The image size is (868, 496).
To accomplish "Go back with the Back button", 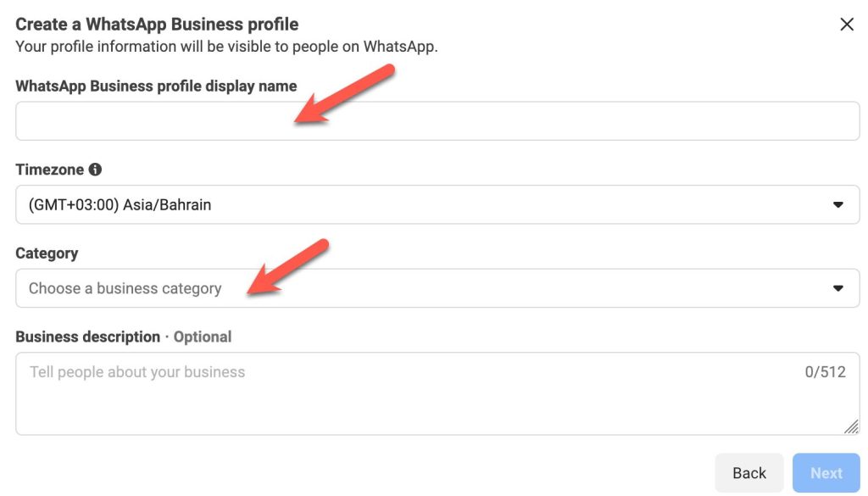I will (749, 473).
